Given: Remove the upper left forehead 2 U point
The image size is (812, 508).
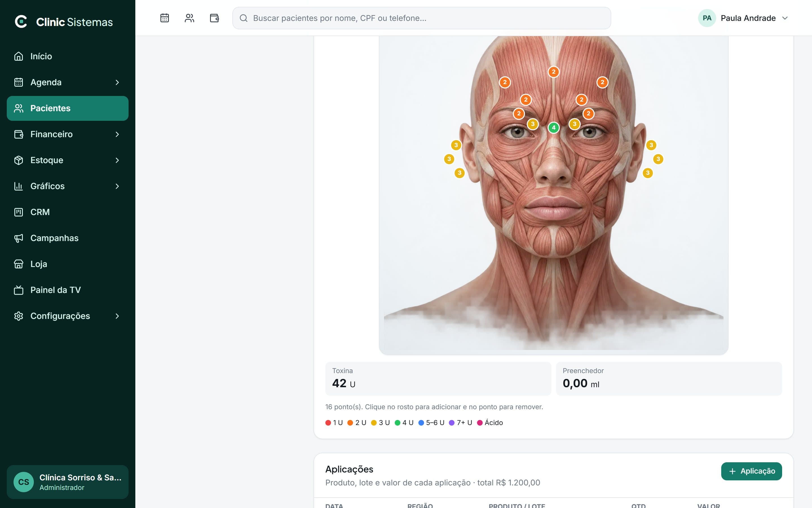Looking at the screenshot, I should pyautogui.click(x=505, y=82).
